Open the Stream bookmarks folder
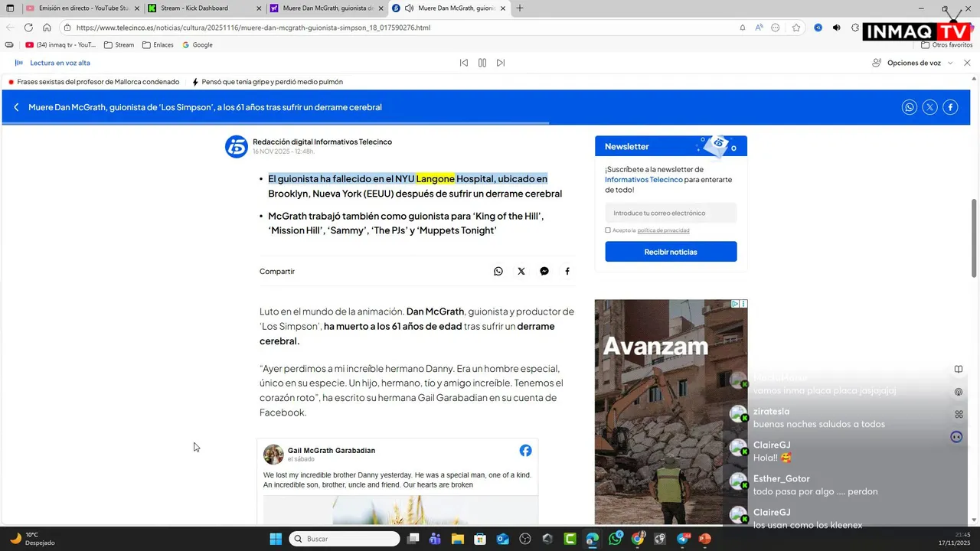 (x=119, y=45)
